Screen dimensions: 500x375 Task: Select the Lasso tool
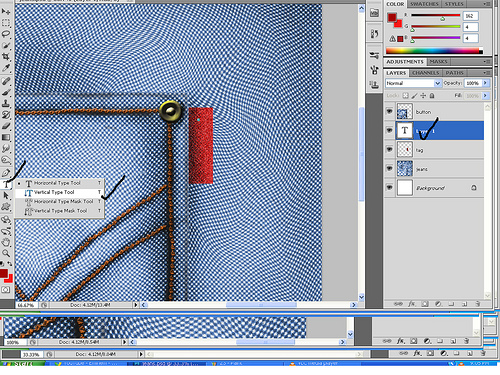tap(6, 34)
